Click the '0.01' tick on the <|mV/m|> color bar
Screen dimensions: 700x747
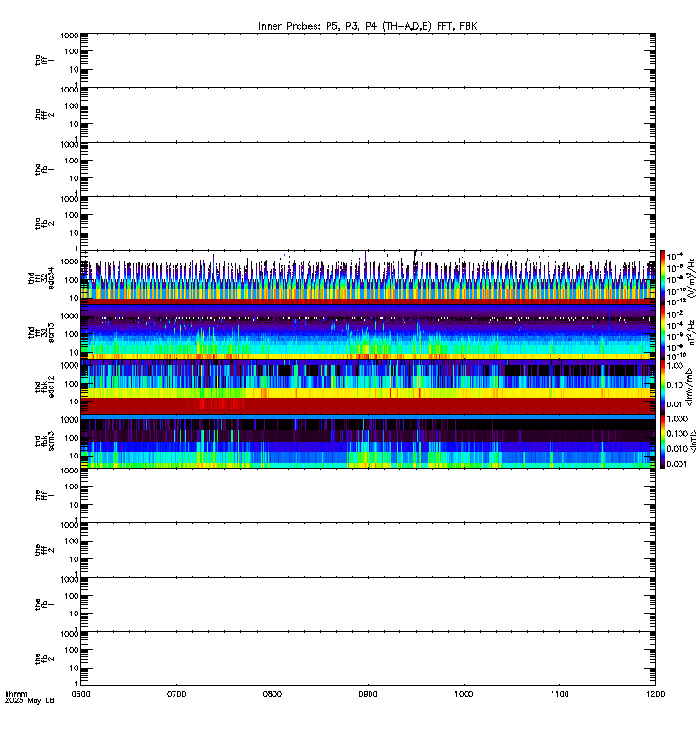coord(675,404)
